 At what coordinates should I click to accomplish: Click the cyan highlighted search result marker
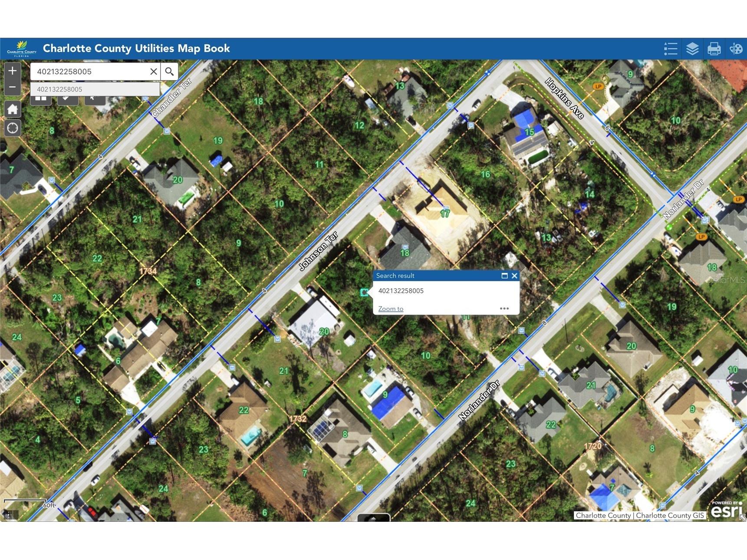pos(364,293)
